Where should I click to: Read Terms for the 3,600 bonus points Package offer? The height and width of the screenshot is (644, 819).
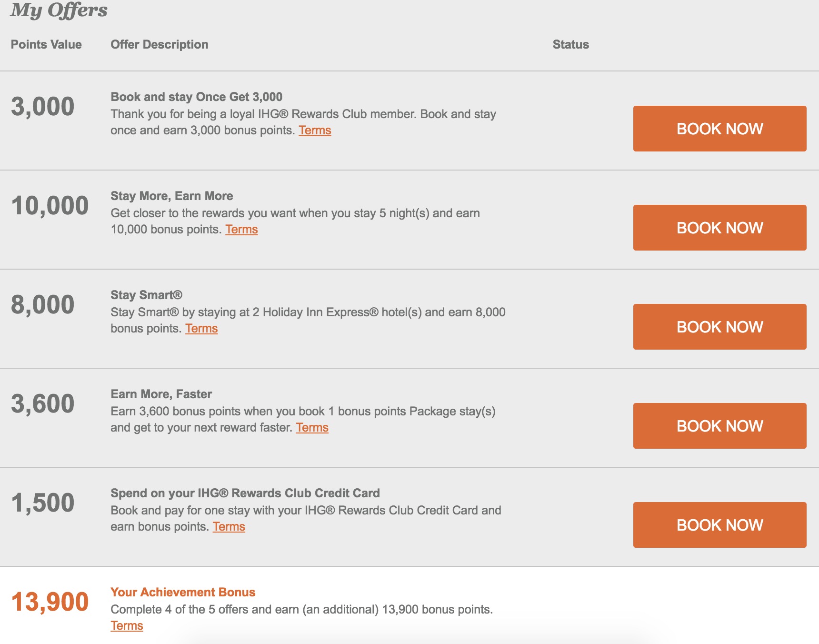click(312, 428)
